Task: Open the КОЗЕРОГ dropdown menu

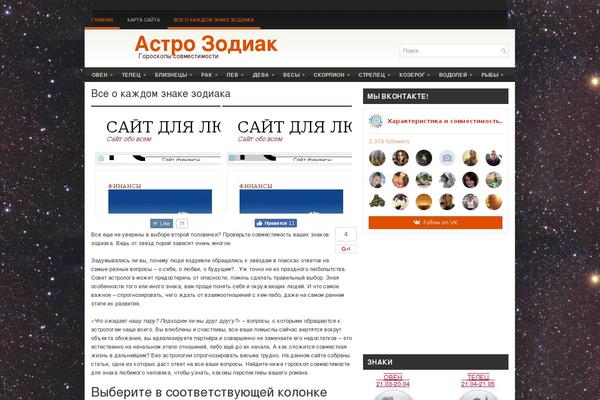Action: [x=414, y=75]
